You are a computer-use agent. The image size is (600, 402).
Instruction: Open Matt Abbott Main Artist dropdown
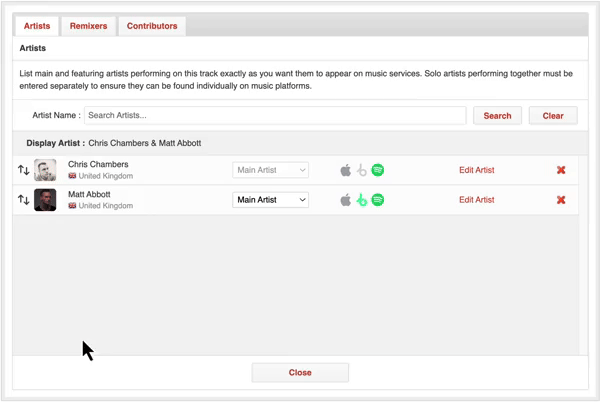pos(271,200)
